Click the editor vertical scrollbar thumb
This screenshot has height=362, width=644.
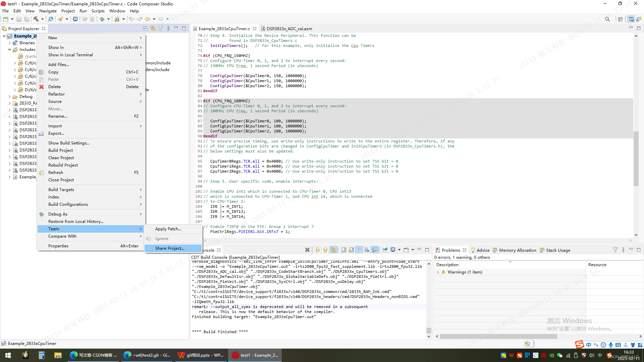point(636,158)
